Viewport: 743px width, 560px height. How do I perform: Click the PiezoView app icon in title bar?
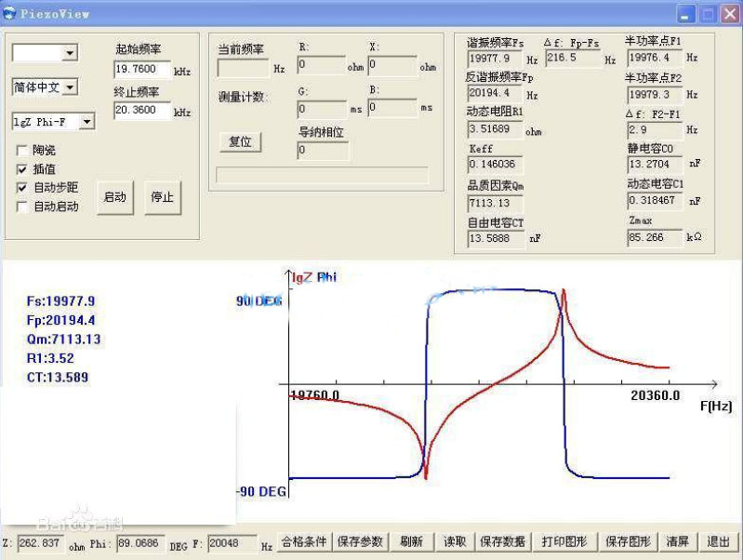pos(8,11)
